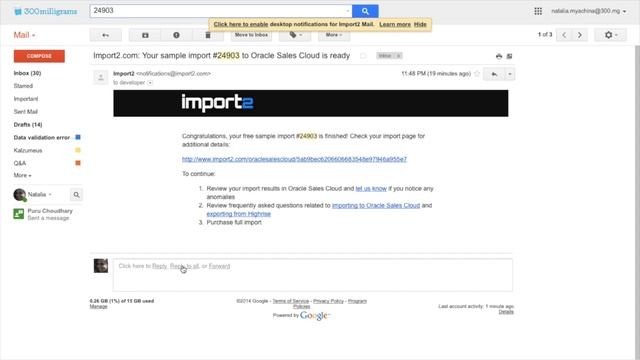Open the Important folder

pos(26,99)
